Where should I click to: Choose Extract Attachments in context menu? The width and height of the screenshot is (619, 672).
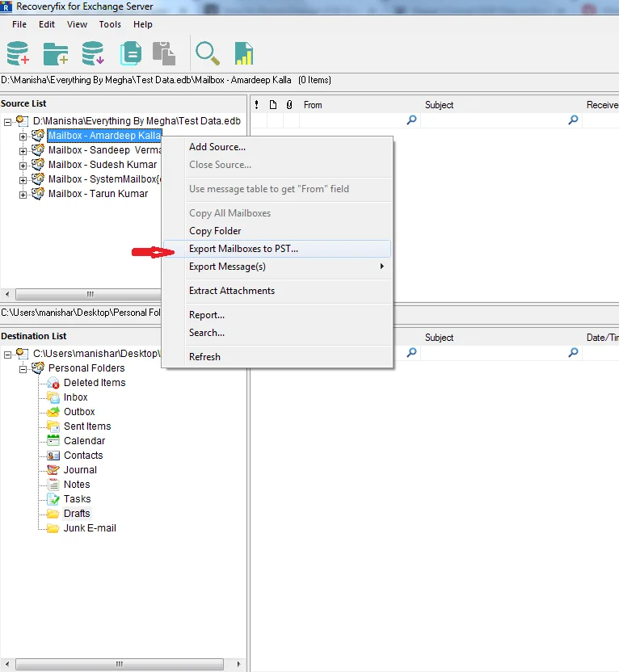[x=277, y=291]
